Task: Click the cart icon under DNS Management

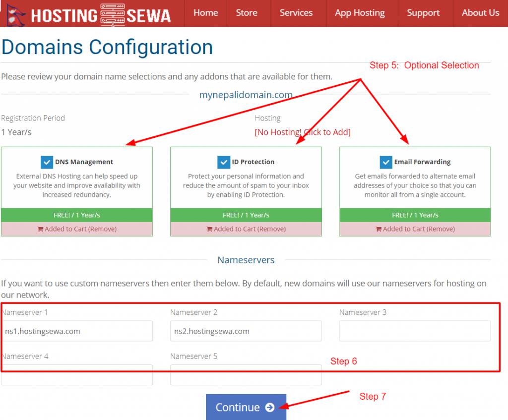Action: click(39, 229)
